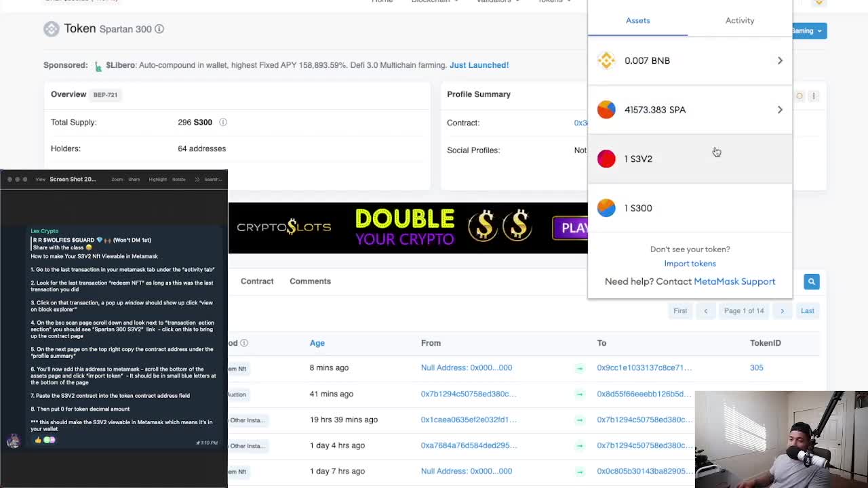
Task: Open Null Address link in the 1 day 7 hrs row
Action: [x=467, y=471]
